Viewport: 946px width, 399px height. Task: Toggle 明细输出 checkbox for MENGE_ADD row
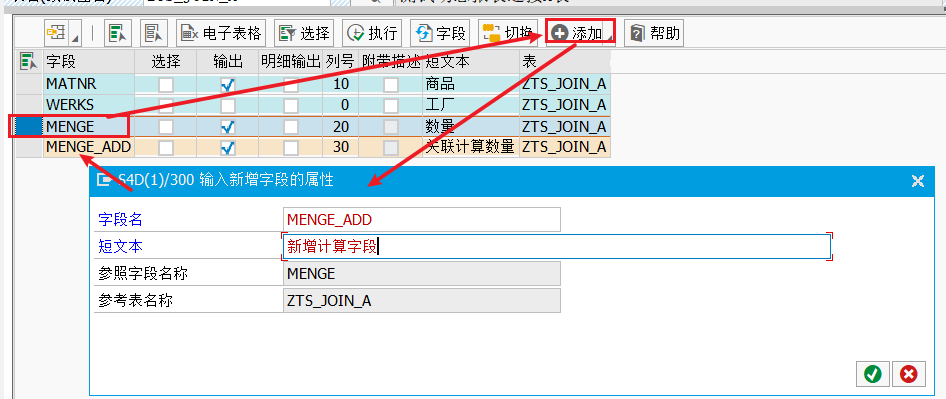[x=291, y=147]
